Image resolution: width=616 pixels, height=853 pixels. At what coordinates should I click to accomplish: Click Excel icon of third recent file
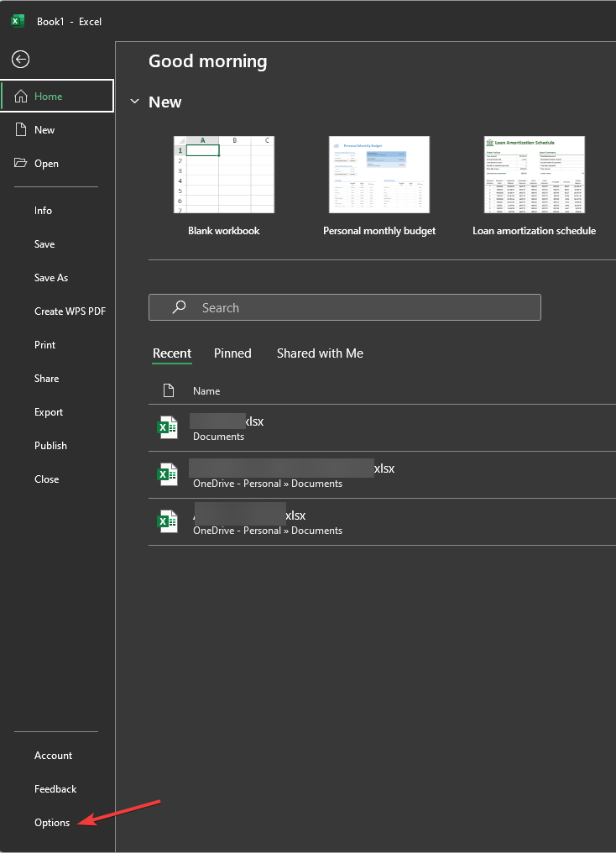point(168,521)
